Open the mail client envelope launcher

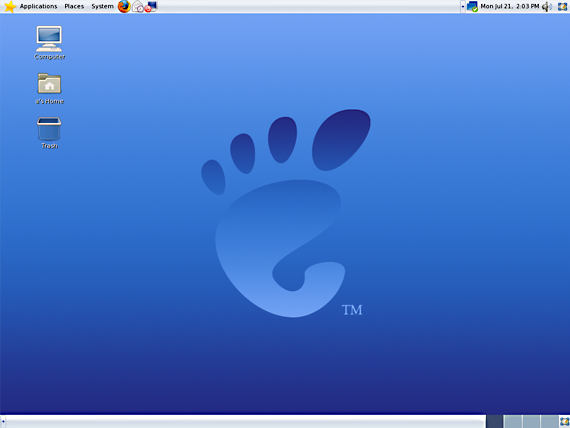coord(137,6)
